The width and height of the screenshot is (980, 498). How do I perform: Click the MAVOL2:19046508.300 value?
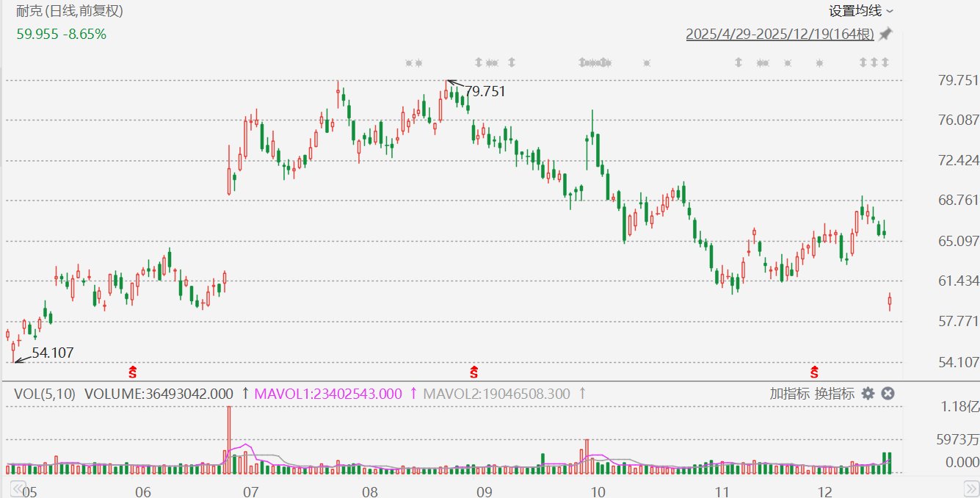(x=496, y=394)
